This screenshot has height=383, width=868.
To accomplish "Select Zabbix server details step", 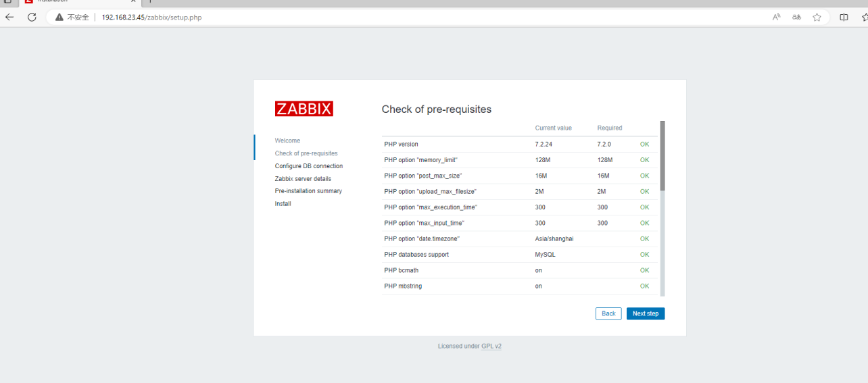I will (x=303, y=179).
